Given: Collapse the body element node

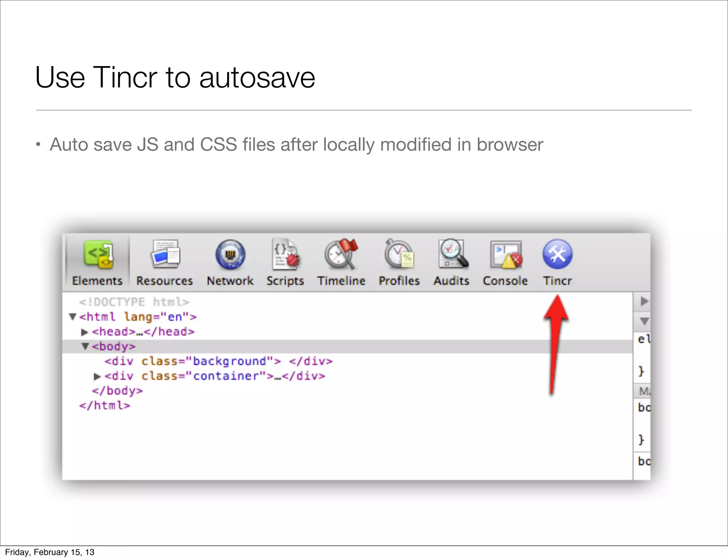Looking at the screenshot, I should pos(85,346).
